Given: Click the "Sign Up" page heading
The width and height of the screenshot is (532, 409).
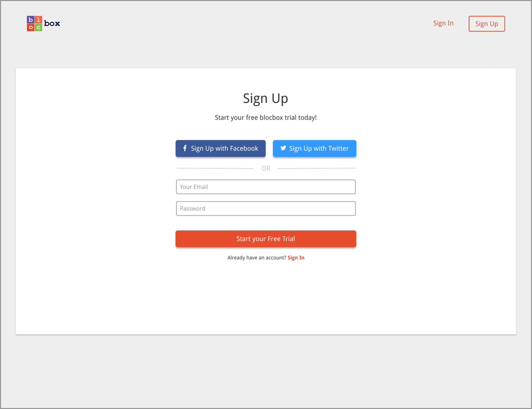Looking at the screenshot, I should 265,98.
